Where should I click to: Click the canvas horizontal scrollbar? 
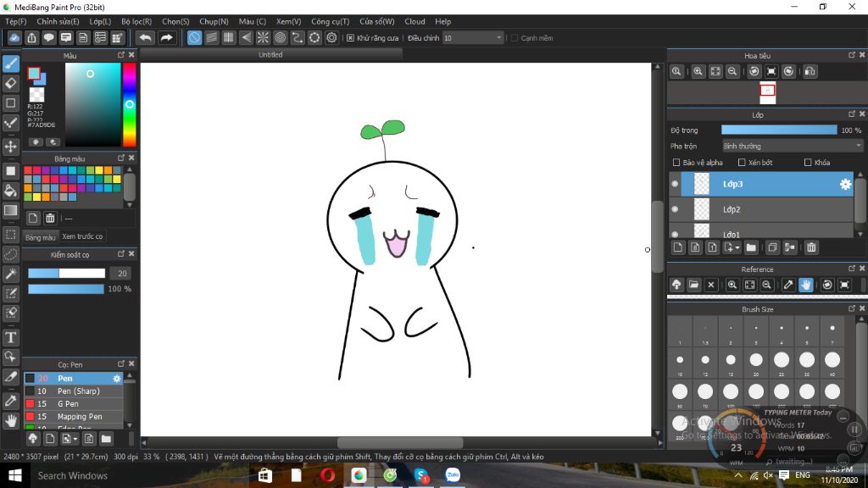[400, 442]
